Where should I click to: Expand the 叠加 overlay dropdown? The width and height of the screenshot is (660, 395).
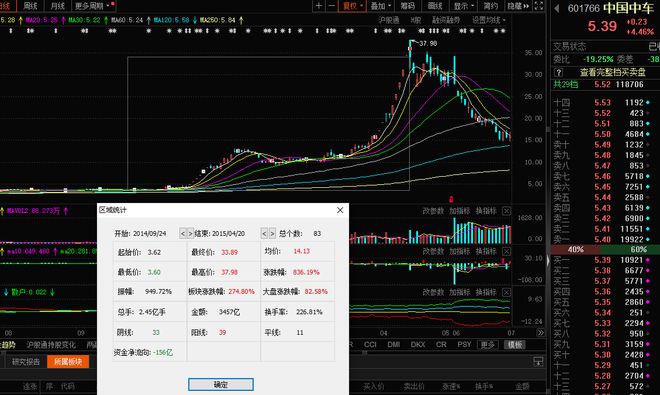tap(381, 6)
